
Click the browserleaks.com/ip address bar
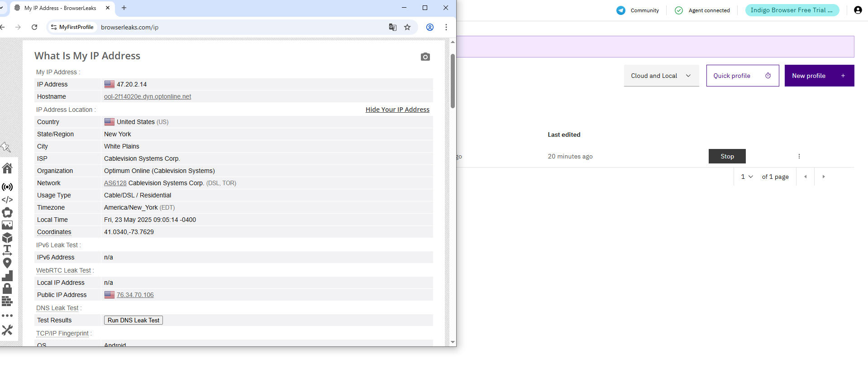tap(226, 27)
